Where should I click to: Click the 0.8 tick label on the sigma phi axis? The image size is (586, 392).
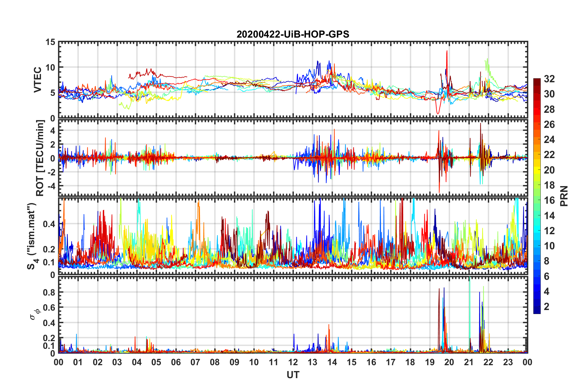click(49, 292)
